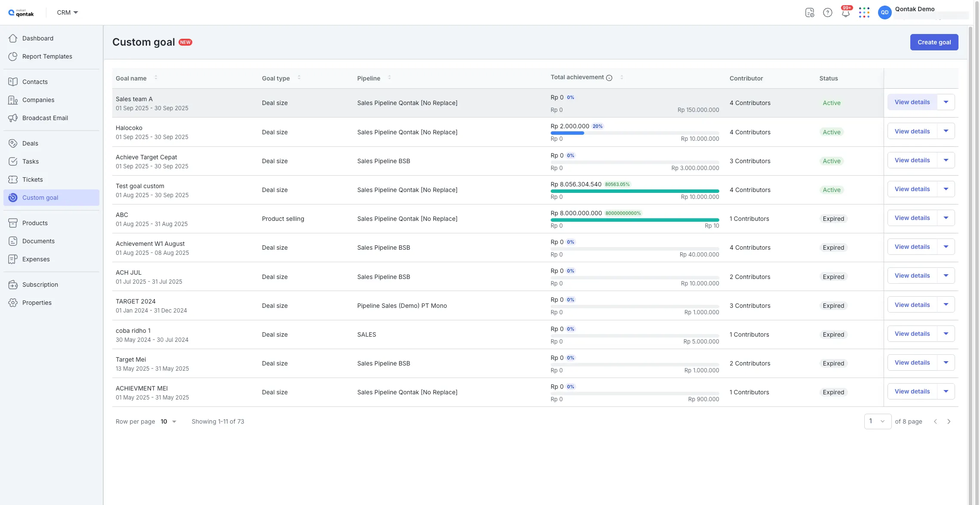
Task: Expand dropdown arrow next to Halocoko View details
Action: [946, 131]
